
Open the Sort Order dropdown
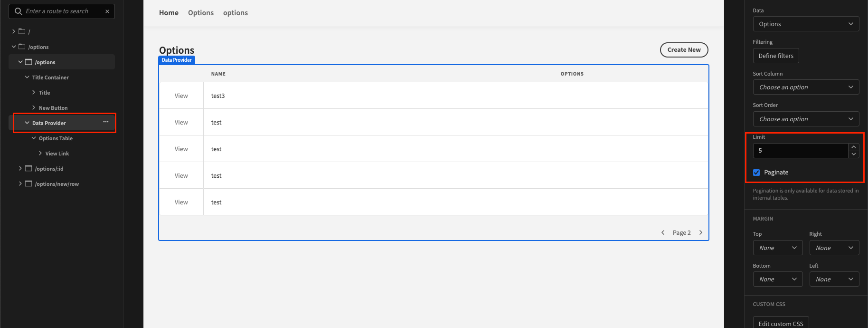tap(806, 119)
